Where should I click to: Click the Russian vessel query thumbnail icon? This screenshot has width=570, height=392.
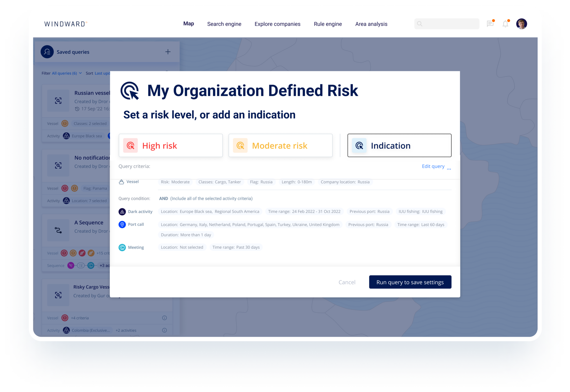pos(58,101)
